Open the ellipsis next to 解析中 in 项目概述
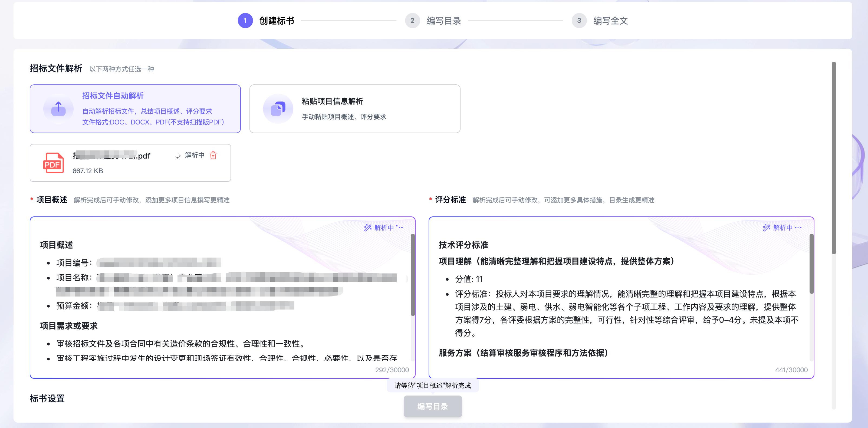868x428 pixels. [x=399, y=228]
